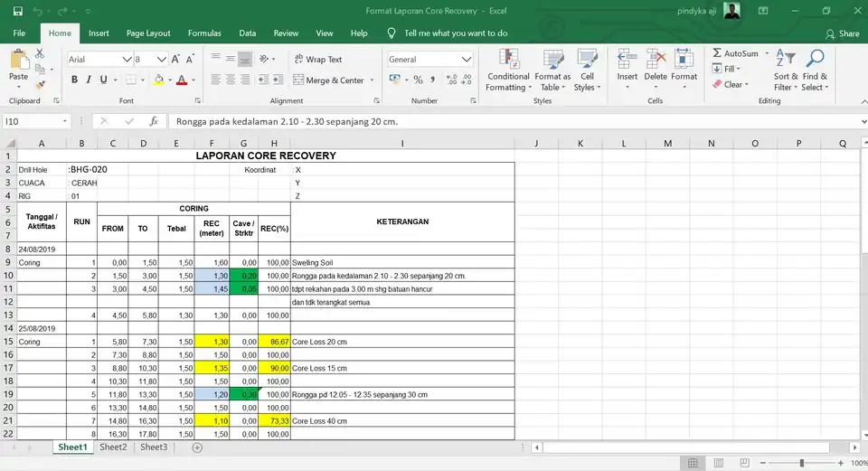Click the Orientation text angle icon

(x=264, y=59)
